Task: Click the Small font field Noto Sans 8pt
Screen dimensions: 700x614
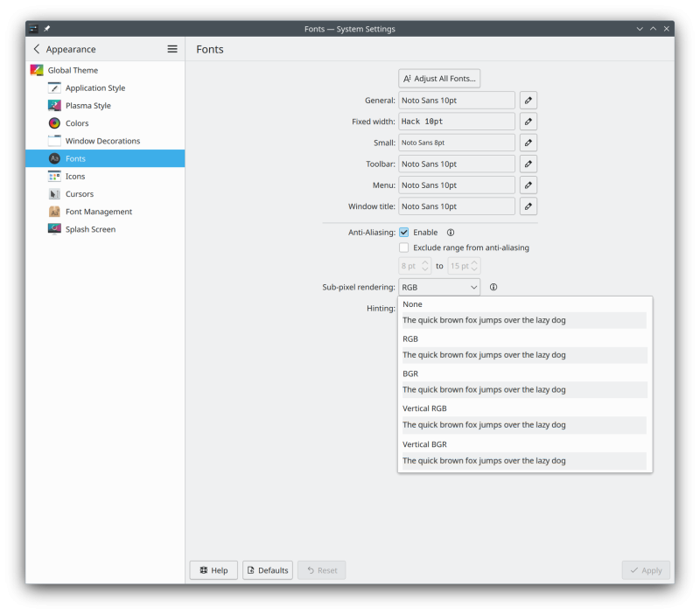Action: coord(457,143)
